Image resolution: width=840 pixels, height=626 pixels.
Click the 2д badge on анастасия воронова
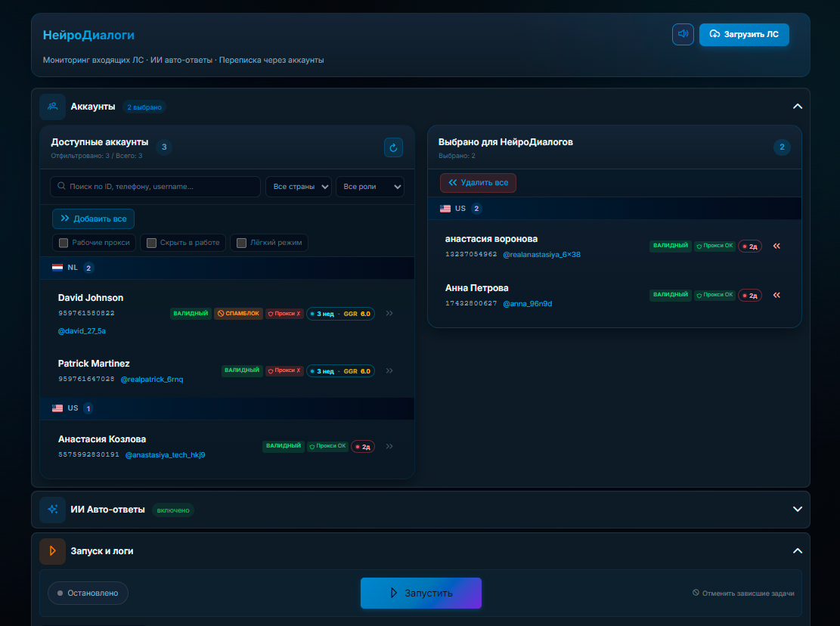(749, 246)
